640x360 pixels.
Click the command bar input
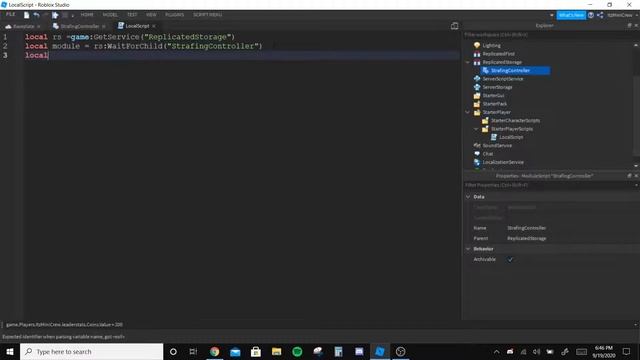coord(318,324)
